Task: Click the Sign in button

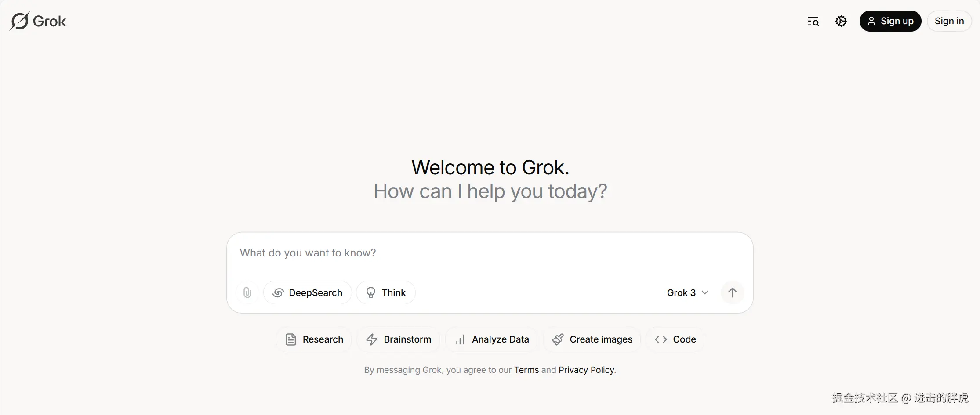Action: tap(949, 21)
